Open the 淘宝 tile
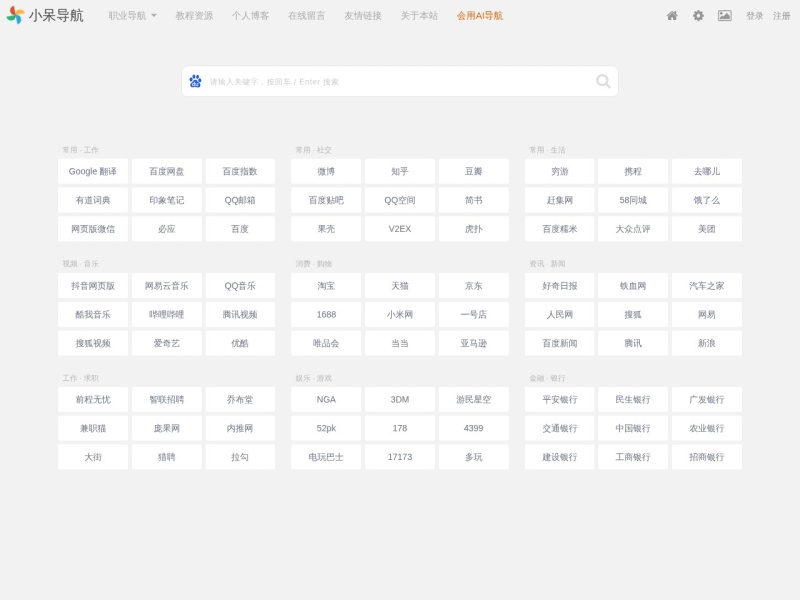800x600 pixels. pos(326,286)
